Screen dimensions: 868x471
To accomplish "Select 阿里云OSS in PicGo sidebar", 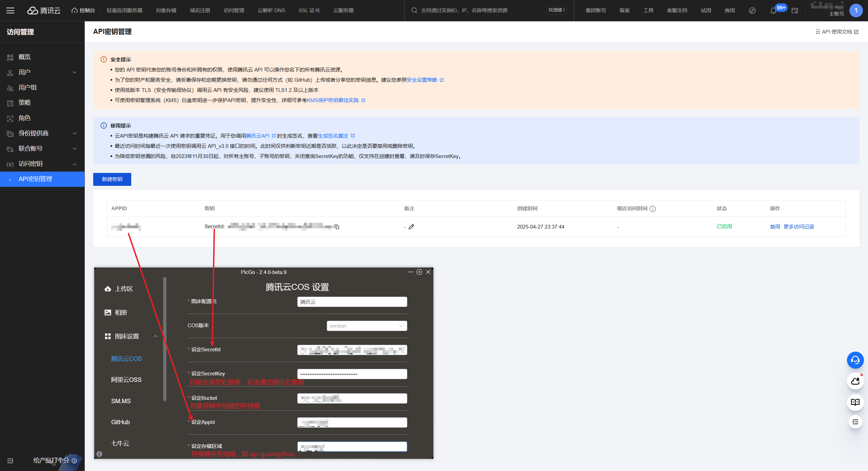I will 126,380.
